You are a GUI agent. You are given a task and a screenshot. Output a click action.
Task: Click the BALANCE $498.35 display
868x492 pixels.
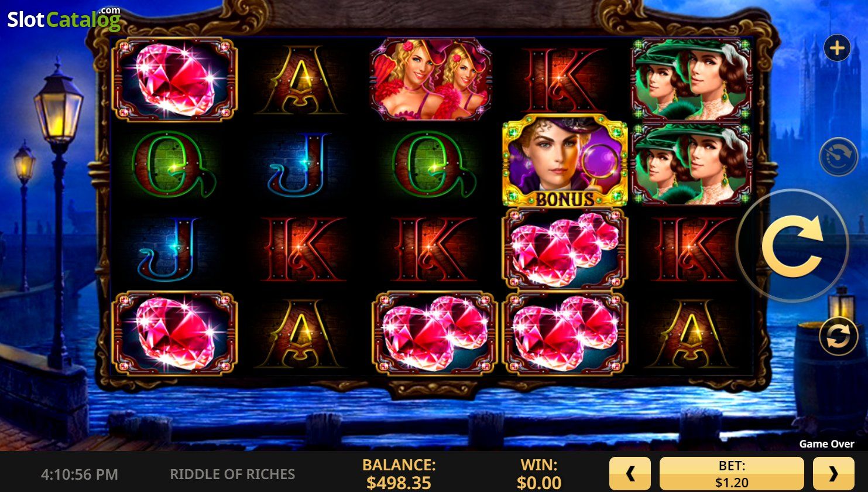click(x=399, y=474)
